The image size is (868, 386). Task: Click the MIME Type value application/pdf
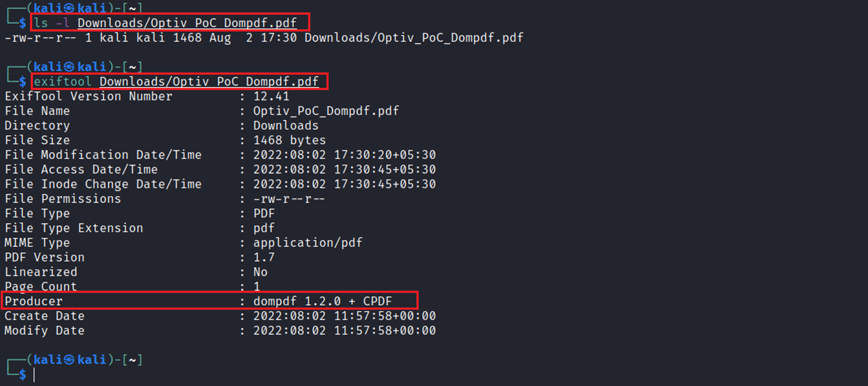coord(307,243)
